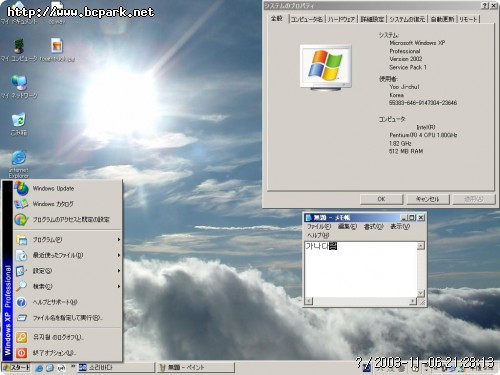Open Windows カタログ in the Start menu
The height and width of the screenshot is (375, 500).
click(68, 204)
